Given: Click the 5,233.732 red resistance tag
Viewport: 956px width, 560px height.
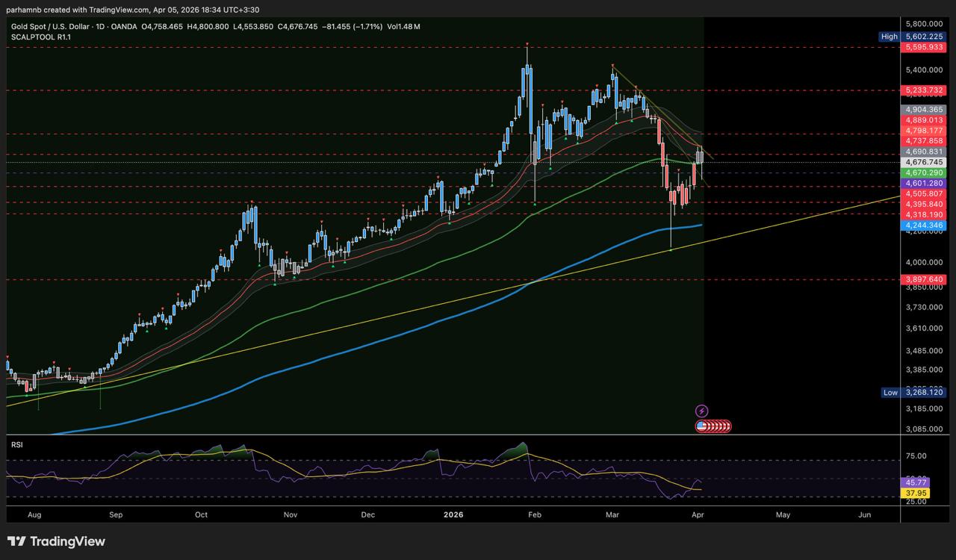Looking at the screenshot, I should [925, 90].
